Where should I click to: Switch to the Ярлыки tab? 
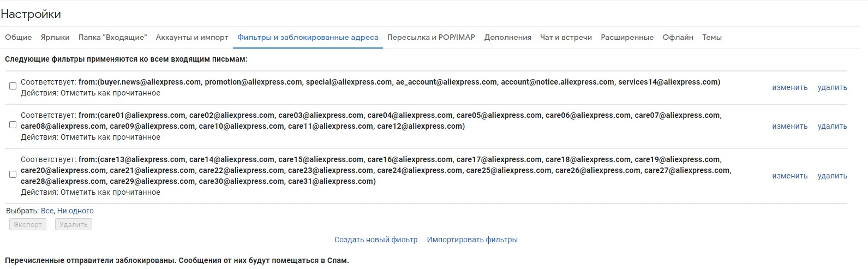coord(55,37)
